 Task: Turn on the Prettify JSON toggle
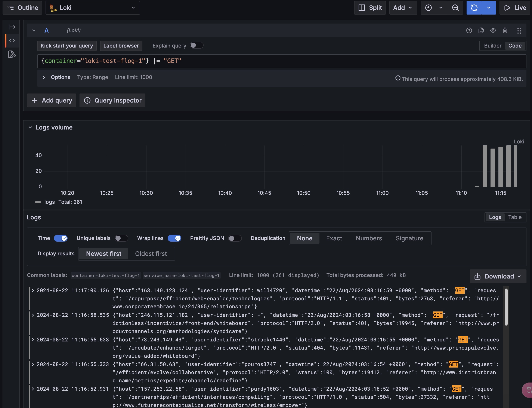[235, 238]
